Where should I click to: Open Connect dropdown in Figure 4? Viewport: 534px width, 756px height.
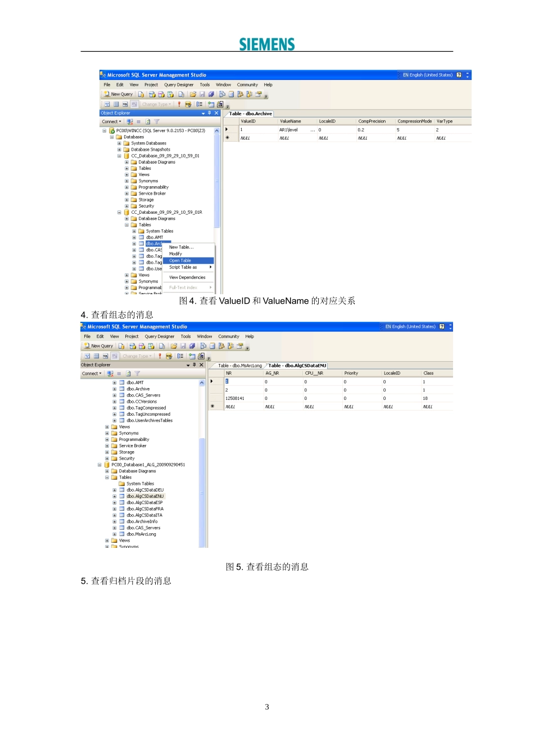click(111, 121)
